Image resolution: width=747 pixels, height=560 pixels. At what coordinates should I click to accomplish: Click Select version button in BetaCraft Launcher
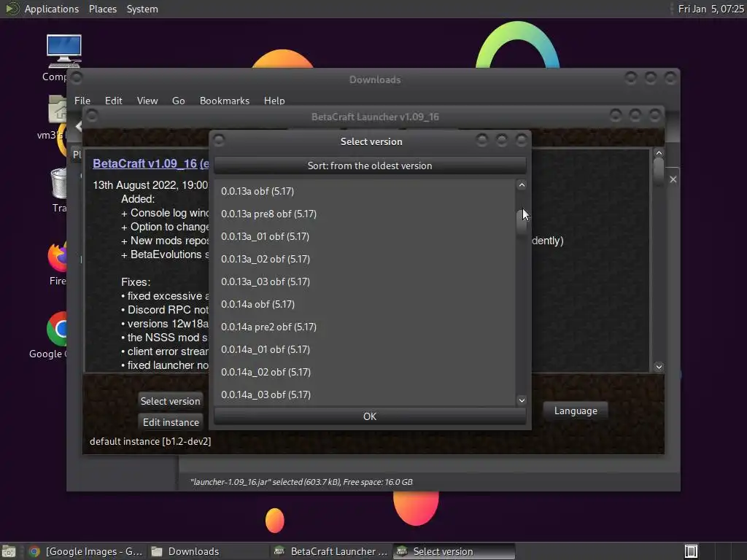171,401
